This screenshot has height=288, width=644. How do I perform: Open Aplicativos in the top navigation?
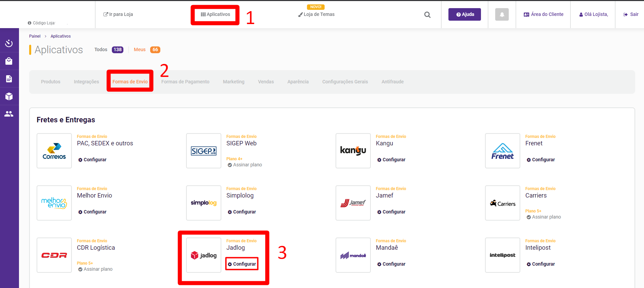(x=215, y=14)
